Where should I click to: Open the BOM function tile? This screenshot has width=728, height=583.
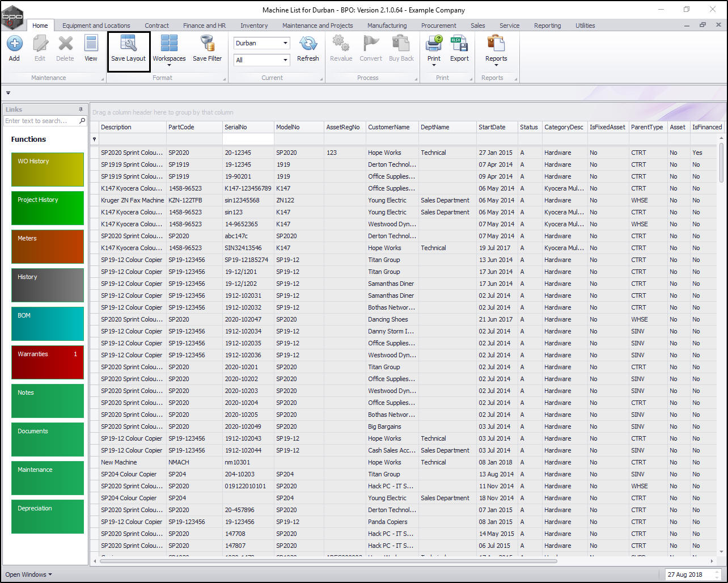48,324
